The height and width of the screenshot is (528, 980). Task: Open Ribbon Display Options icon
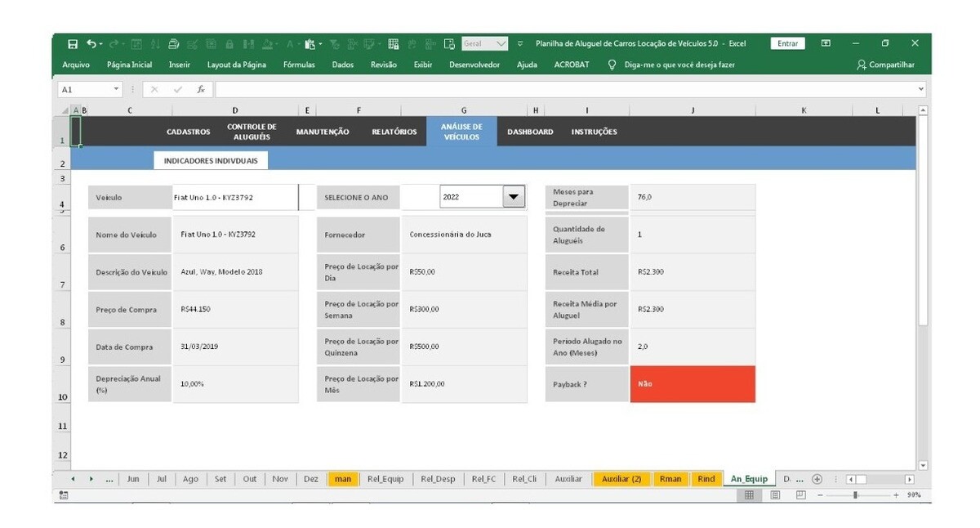826,44
